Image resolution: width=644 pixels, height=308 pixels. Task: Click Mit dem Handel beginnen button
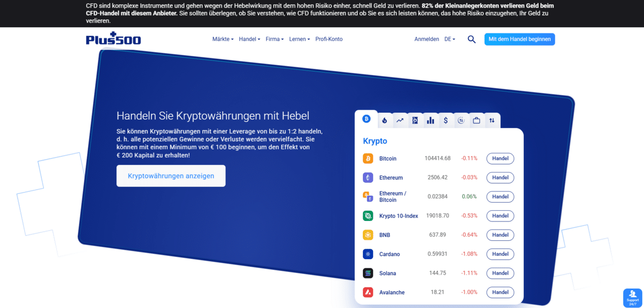pyautogui.click(x=519, y=39)
